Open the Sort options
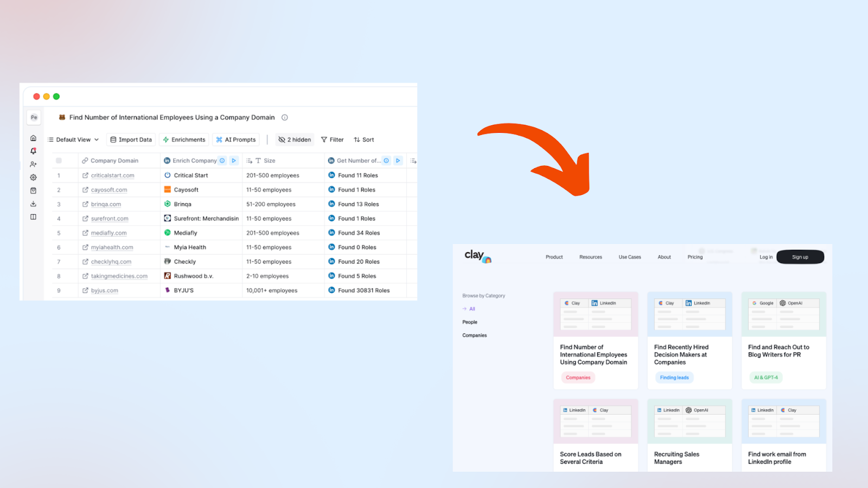Viewport: 868px width, 488px height. tap(363, 139)
